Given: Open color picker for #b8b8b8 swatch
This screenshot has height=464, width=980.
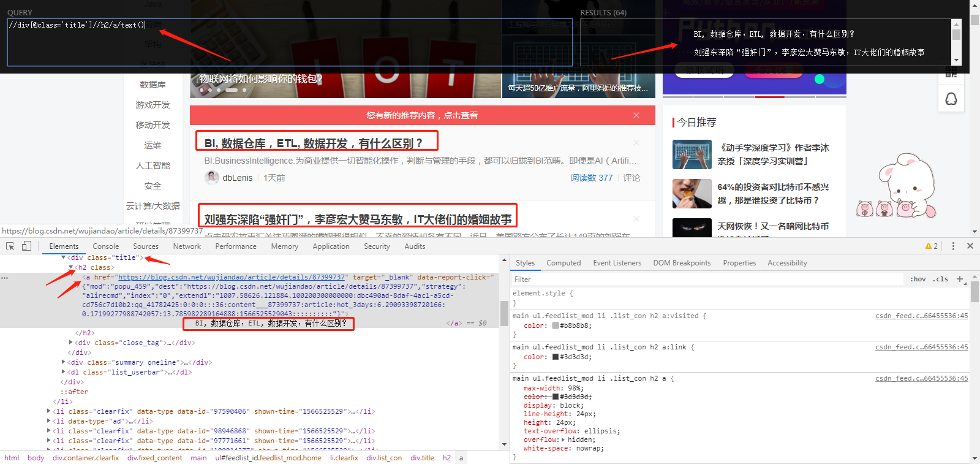Looking at the screenshot, I should tap(556, 325).
